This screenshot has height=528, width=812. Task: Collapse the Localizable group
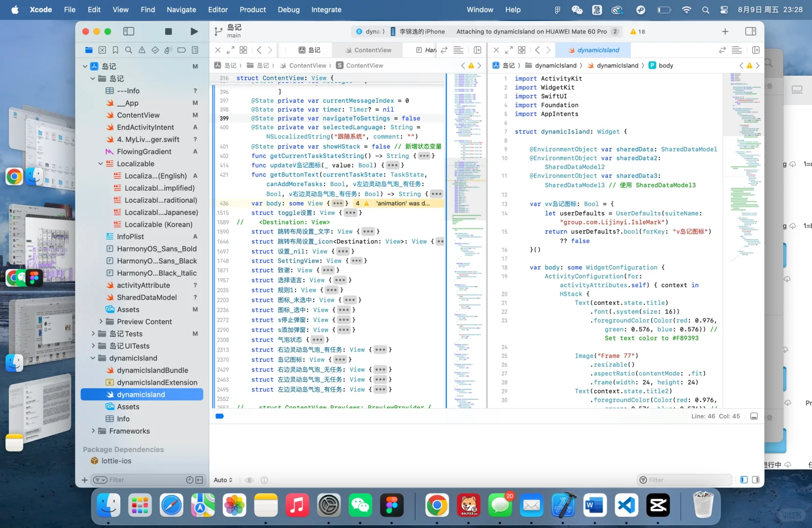click(x=101, y=164)
